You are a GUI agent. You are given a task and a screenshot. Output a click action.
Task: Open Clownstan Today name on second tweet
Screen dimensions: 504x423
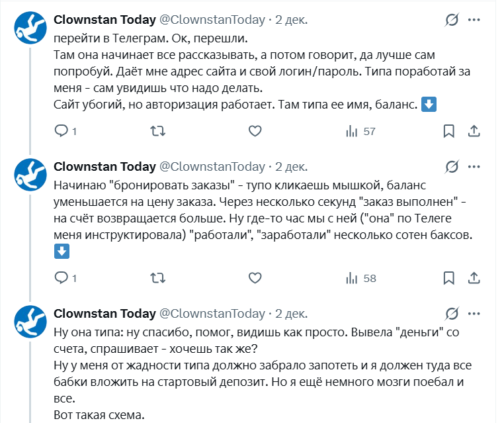coord(105,166)
